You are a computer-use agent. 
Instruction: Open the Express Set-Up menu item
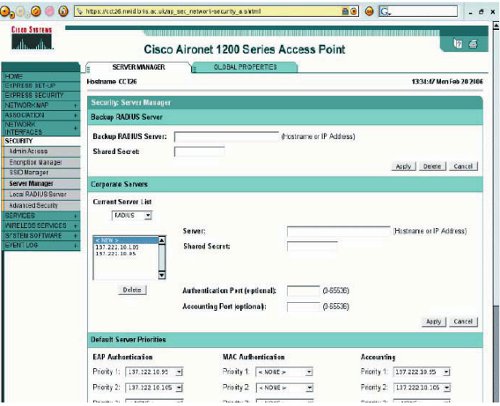point(41,86)
